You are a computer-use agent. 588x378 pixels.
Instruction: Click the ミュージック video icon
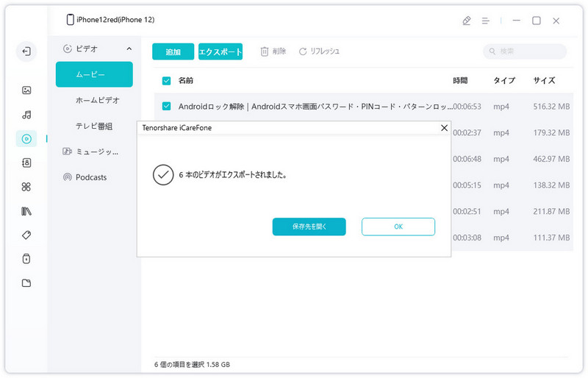67,151
